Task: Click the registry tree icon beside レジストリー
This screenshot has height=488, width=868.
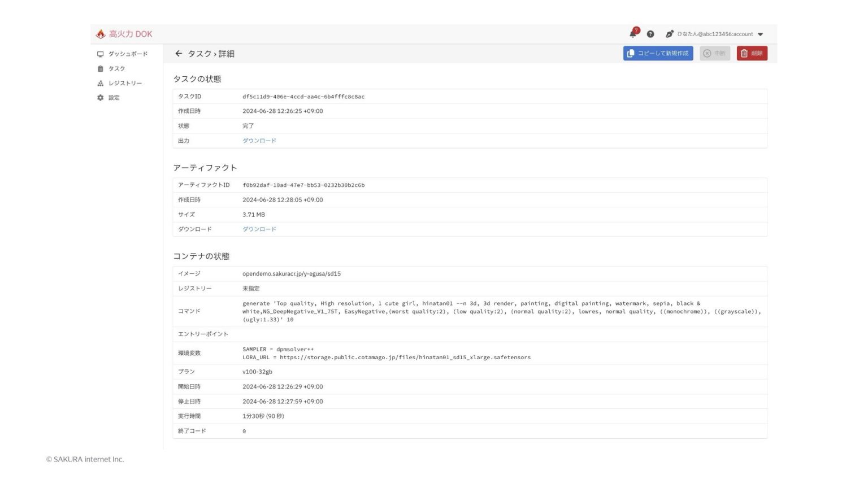Action: [100, 83]
